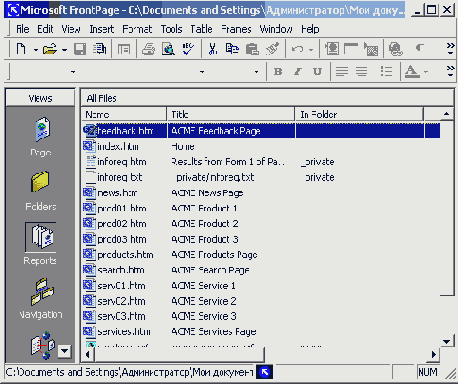Click Preview in Browser icon
This screenshot has width=458, height=384.
tap(168, 49)
